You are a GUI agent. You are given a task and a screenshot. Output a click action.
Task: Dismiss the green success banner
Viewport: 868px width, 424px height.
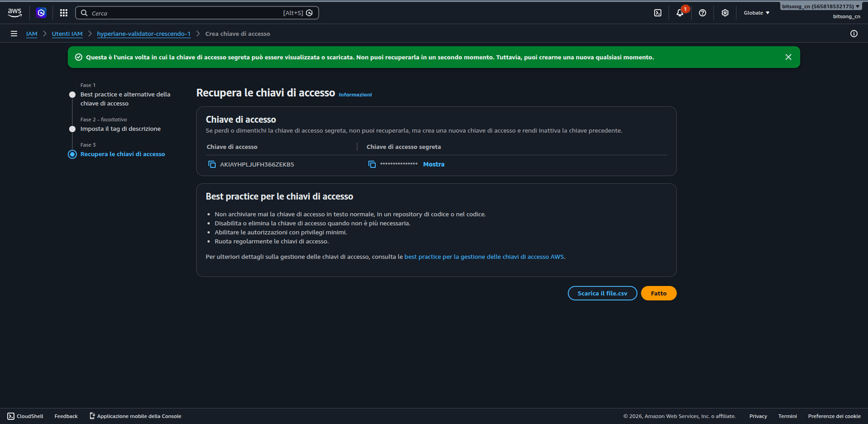tap(788, 57)
